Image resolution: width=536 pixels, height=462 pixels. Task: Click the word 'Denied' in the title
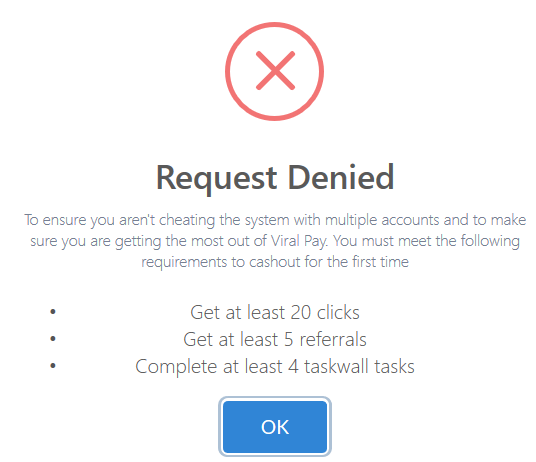[x=341, y=177]
